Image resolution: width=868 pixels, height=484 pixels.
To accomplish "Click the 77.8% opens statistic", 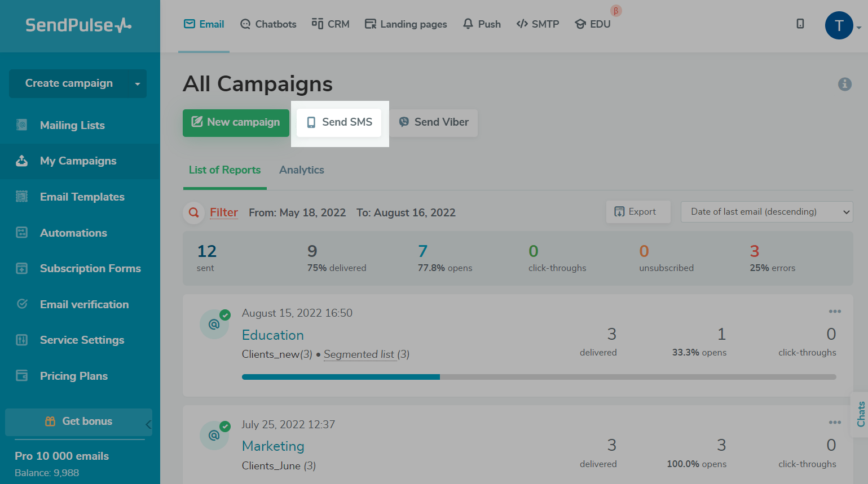I will pos(445,257).
